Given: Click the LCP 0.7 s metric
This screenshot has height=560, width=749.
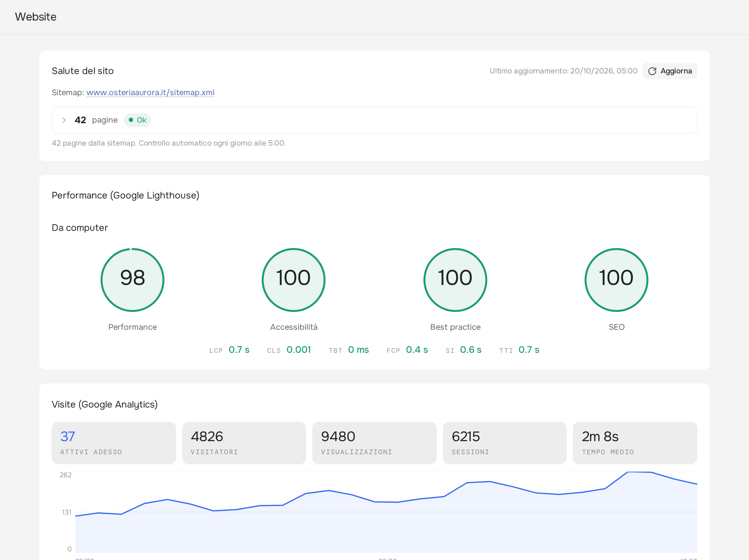Looking at the screenshot, I should [x=229, y=350].
